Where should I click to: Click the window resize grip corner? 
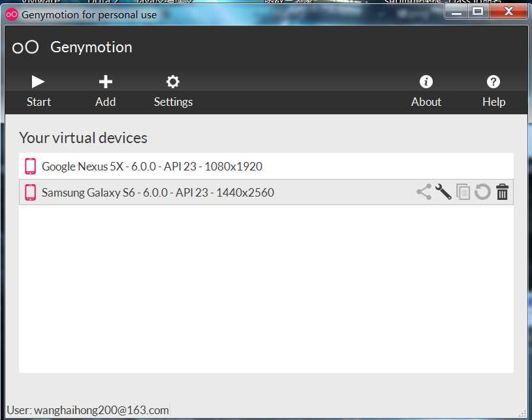tap(523, 413)
